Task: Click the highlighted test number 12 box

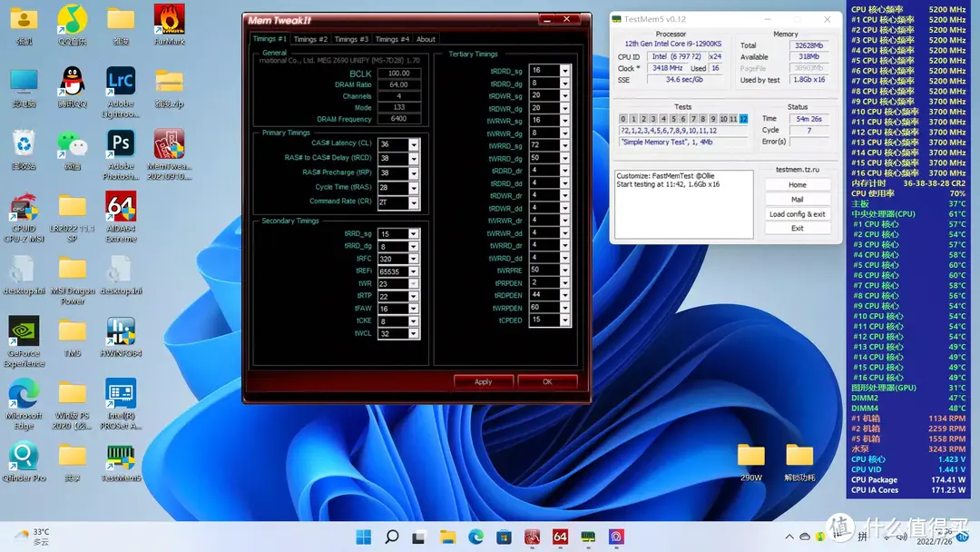Action: tap(743, 119)
